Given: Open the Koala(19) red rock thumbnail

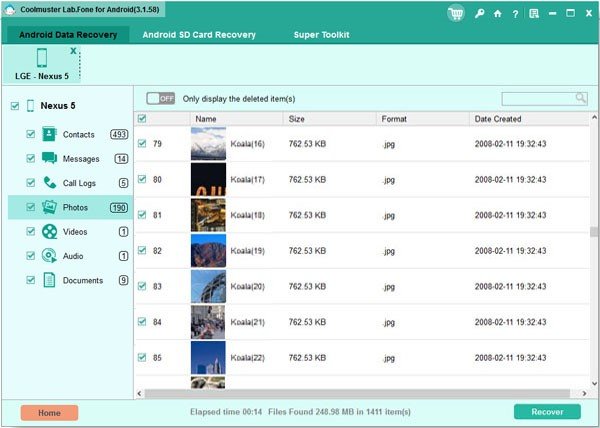Looking at the screenshot, I should point(208,251).
